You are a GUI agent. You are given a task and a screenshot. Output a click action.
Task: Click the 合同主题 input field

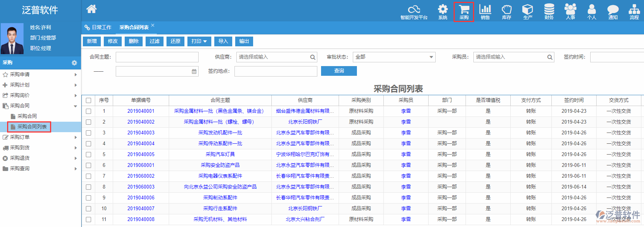[157, 57]
